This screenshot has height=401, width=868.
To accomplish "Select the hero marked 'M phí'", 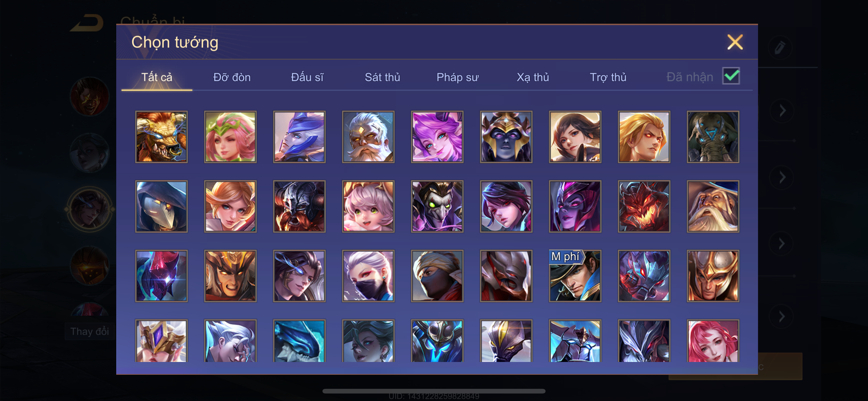I will point(575,276).
